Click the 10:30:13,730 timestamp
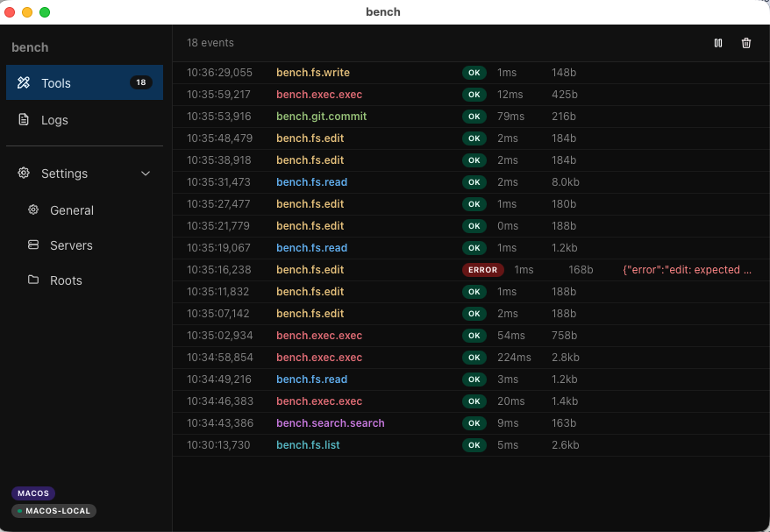Screen dimensions: 770x532 point(218,445)
